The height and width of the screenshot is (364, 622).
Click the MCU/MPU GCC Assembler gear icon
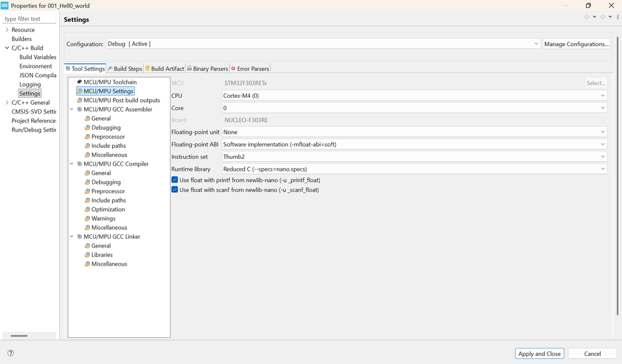[x=79, y=109]
